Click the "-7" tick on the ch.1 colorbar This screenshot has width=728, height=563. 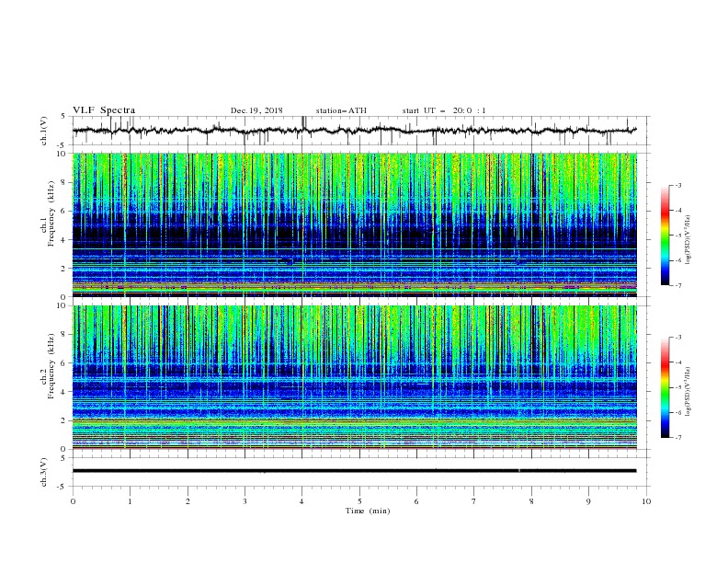pyautogui.click(x=677, y=285)
